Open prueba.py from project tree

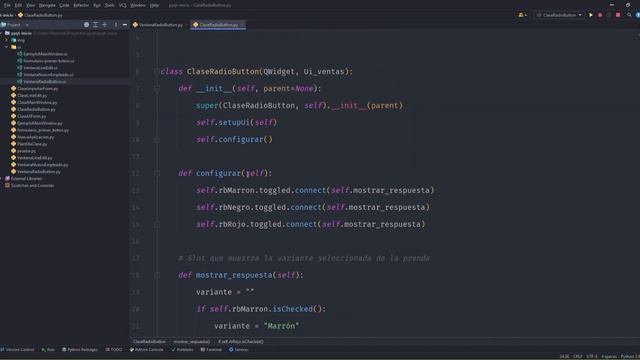(23, 151)
